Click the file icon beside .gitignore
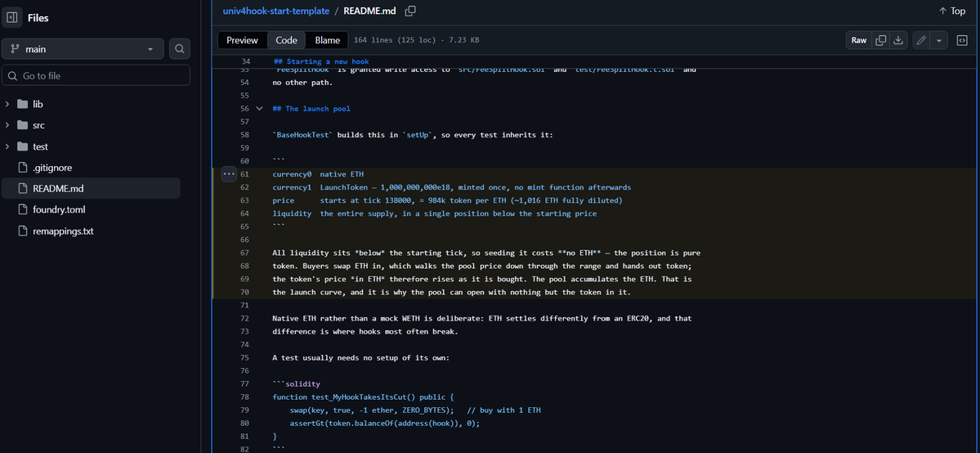 (23, 168)
